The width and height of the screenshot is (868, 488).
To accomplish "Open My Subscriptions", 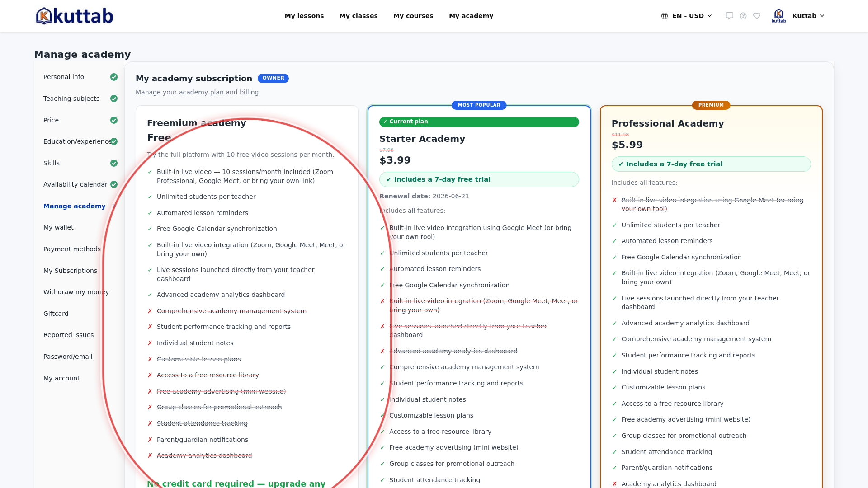I will pyautogui.click(x=71, y=271).
